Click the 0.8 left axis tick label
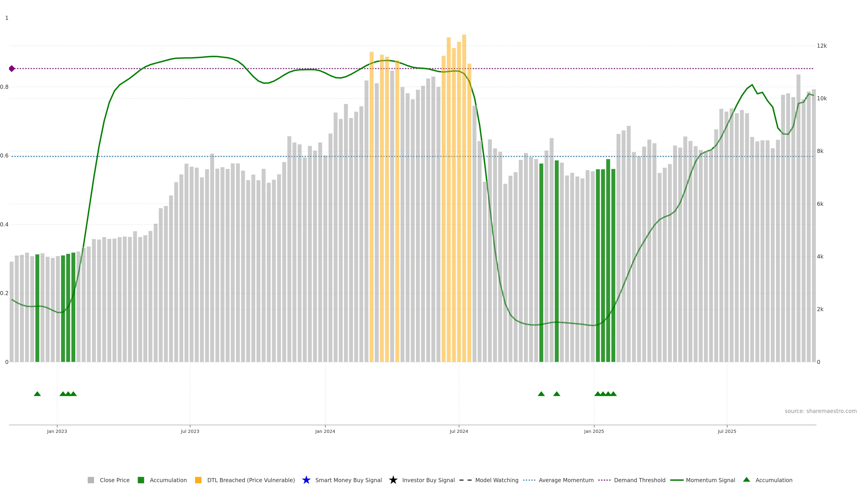The height and width of the screenshot is (488, 868). tap(4, 87)
